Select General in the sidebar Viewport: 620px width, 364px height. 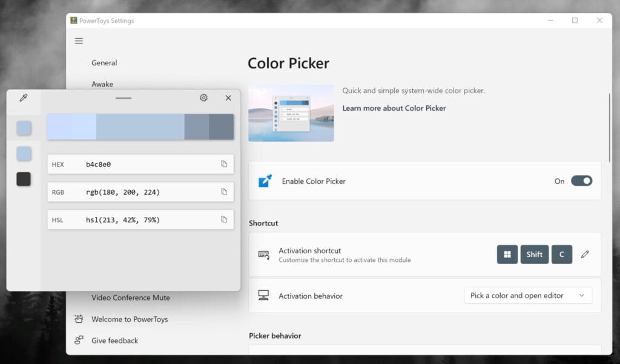(104, 63)
